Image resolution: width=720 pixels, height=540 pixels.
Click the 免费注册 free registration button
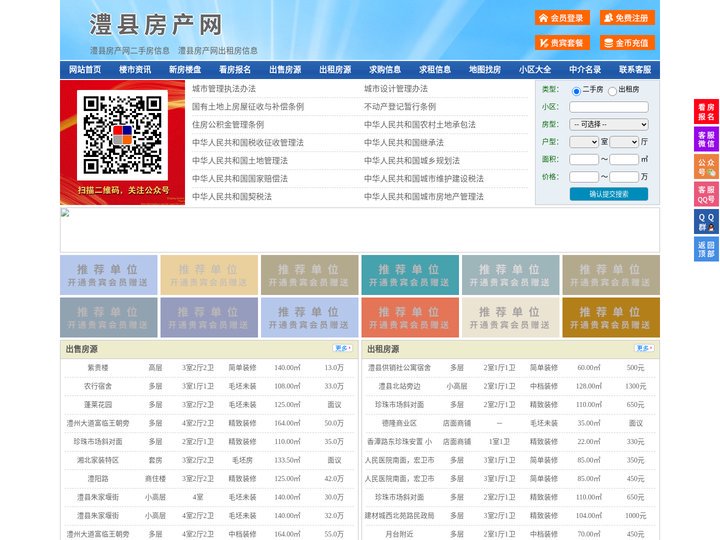click(x=627, y=18)
